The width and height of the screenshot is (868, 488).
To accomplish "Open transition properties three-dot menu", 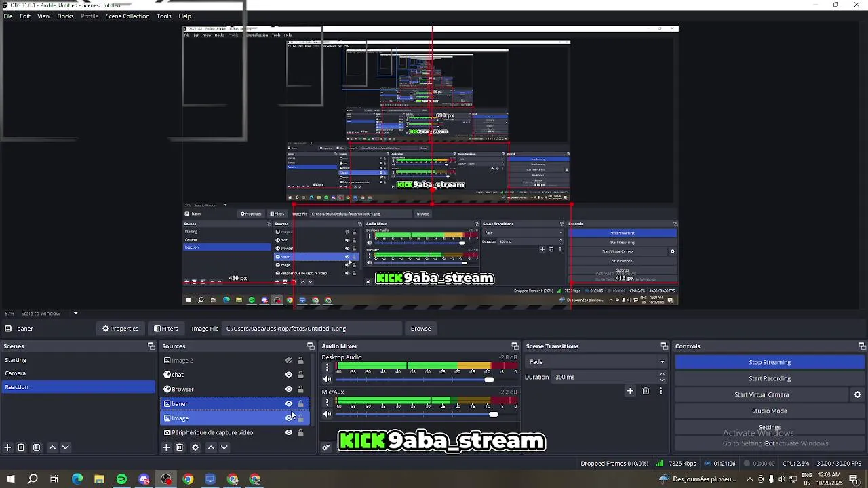I will pyautogui.click(x=660, y=391).
